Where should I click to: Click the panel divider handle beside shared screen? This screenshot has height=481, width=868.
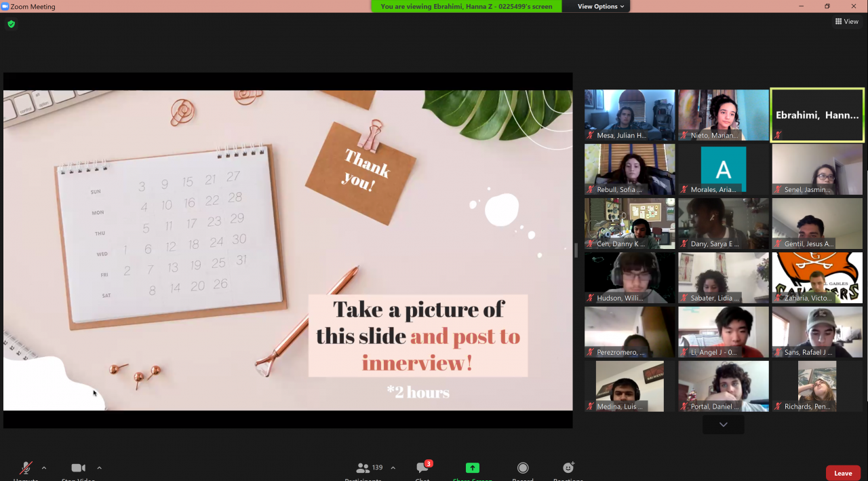pyautogui.click(x=576, y=250)
